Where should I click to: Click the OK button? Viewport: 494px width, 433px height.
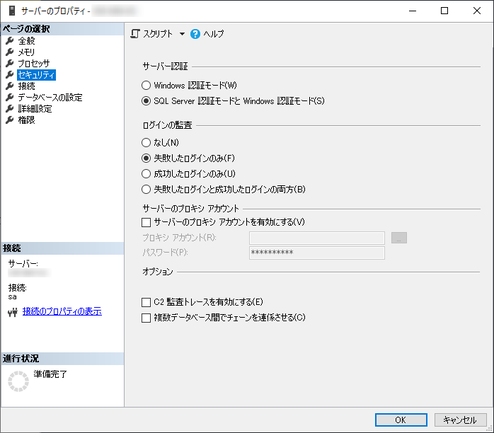click(x=401, y=420)
